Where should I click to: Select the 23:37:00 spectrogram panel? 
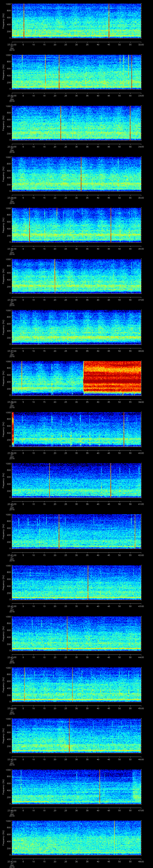pyautogui.click(x=76, y=327)
